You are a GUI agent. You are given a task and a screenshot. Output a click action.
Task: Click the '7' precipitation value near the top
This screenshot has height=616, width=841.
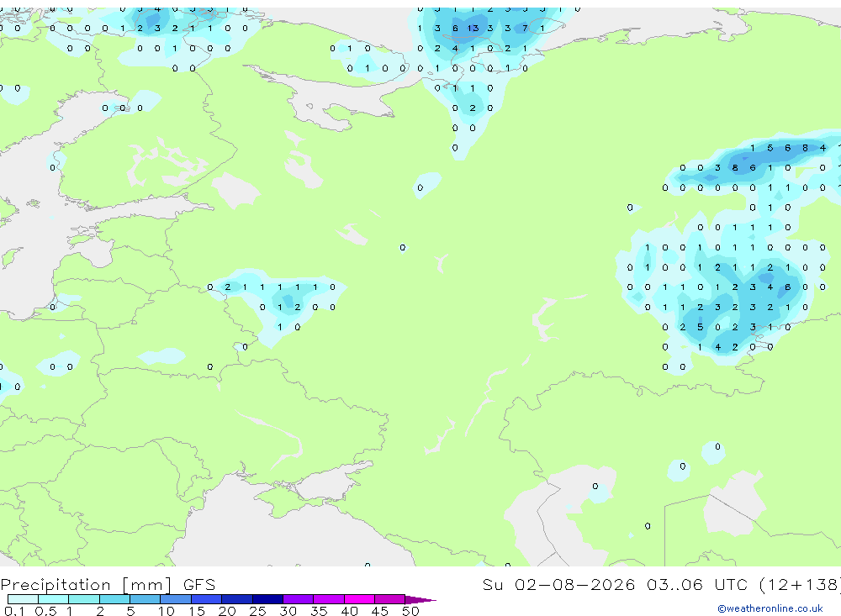(525, 28)
